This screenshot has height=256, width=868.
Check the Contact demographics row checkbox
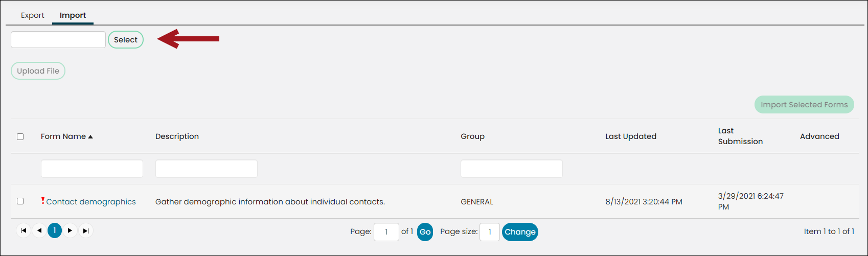pyautogui.click(x=20, y=201)
